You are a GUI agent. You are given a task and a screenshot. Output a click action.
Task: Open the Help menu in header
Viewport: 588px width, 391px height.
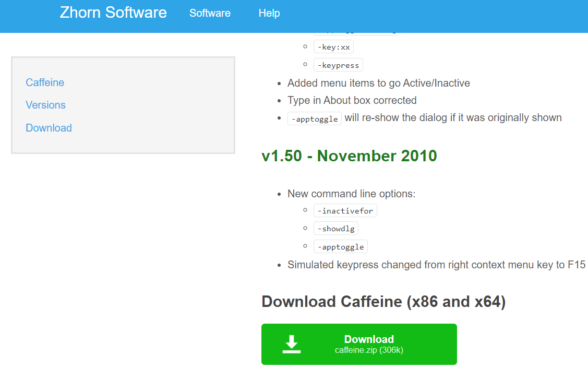[x=269, y=13]
